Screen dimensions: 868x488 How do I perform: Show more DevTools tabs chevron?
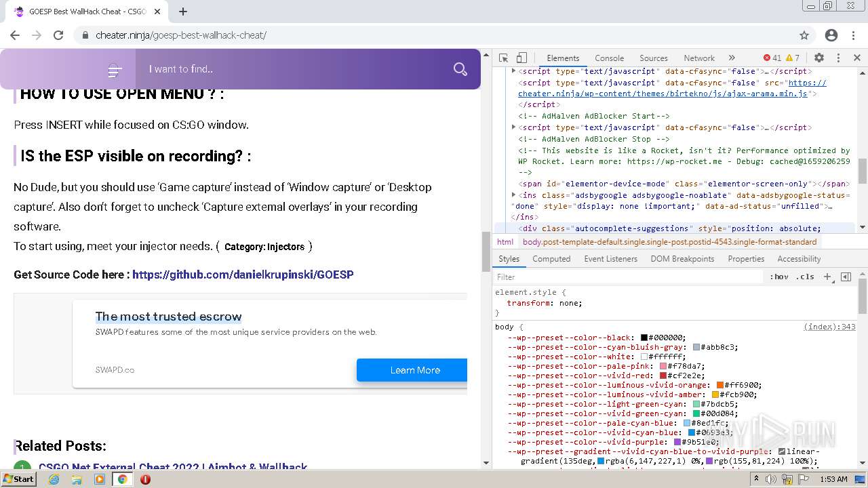(x=732, y=58)
